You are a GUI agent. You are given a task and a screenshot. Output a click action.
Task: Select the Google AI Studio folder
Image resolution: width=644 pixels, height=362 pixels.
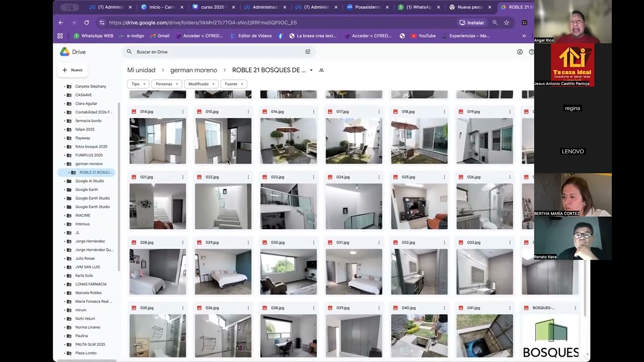[x=90, y=181]
